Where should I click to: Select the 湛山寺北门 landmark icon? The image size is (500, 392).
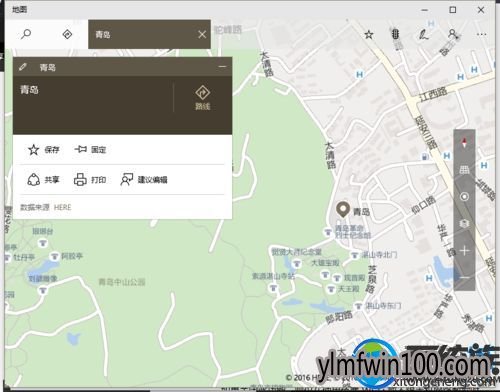point(355,255)
